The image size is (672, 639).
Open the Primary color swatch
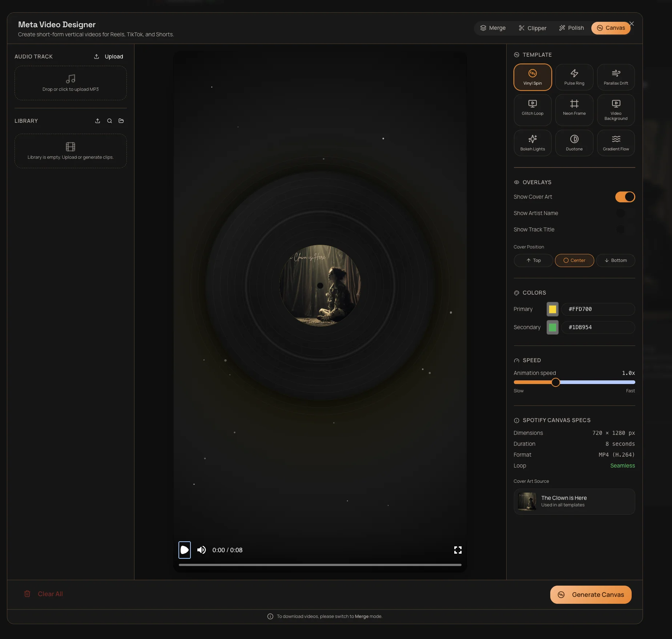click(552, 309)
